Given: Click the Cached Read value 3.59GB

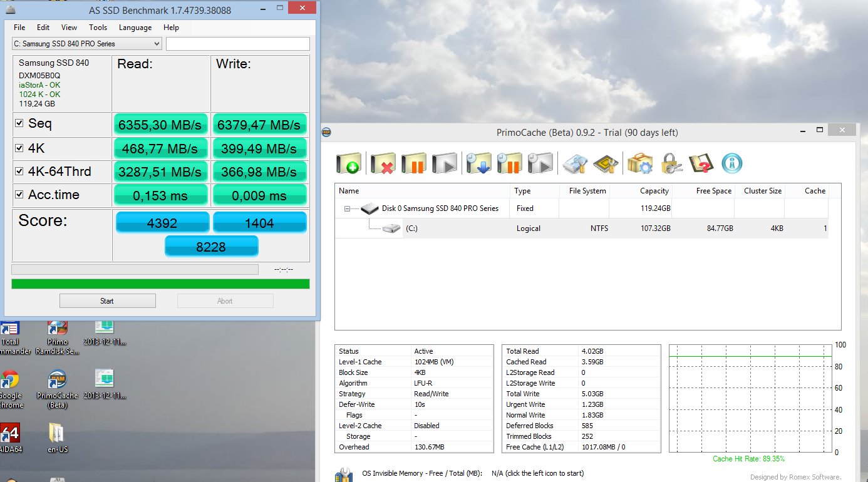Looking at the screenshot, I should tap(592, 362).
